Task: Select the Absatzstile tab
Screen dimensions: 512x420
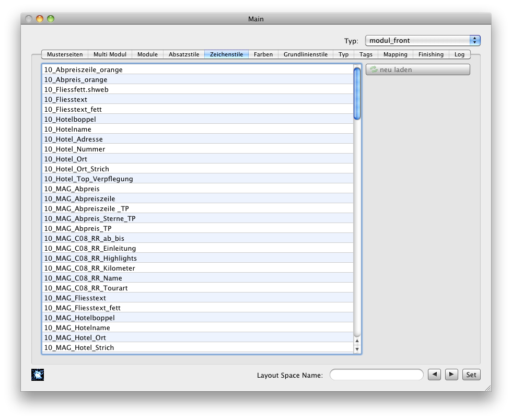Action: click(x=184, y=54)
